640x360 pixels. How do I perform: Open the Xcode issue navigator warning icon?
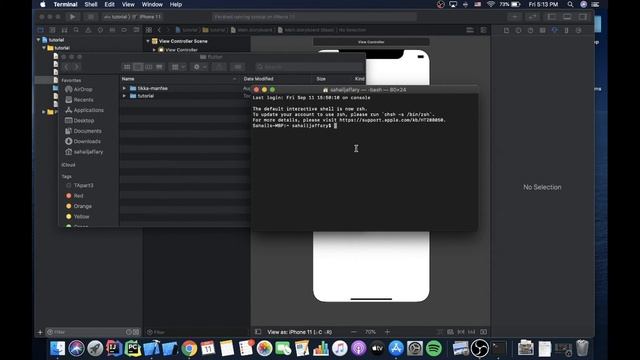tap(88, 30)
